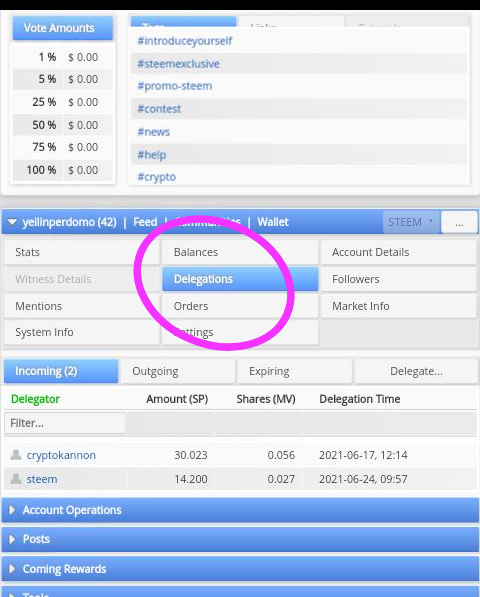Sort by Amount (SP) column header
The width and height of the screenshot is (480, 597).
click(177, 399)
